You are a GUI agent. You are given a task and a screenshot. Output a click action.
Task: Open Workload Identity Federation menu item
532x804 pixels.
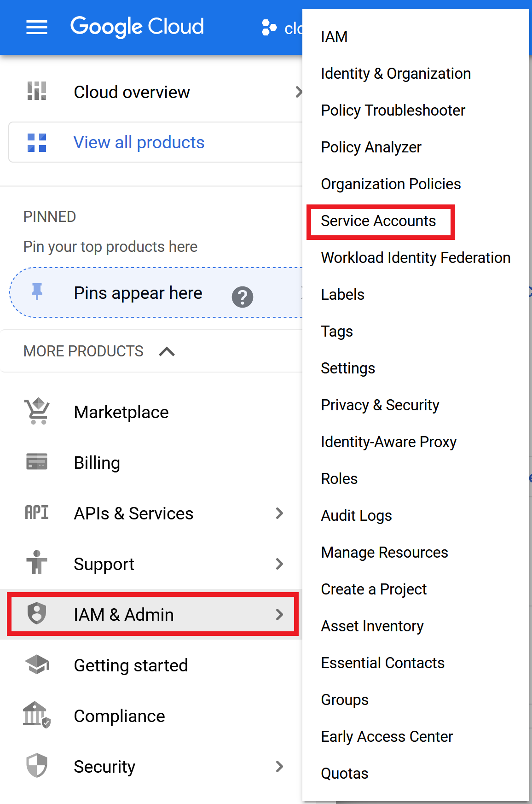click(x=416, y=258)
